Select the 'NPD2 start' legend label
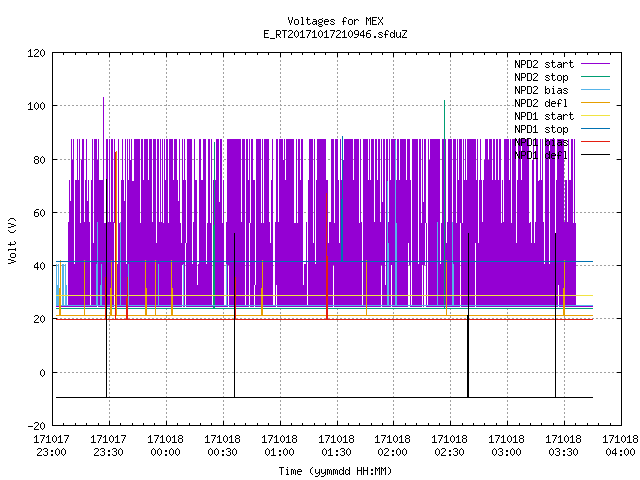 coord(544,64)
